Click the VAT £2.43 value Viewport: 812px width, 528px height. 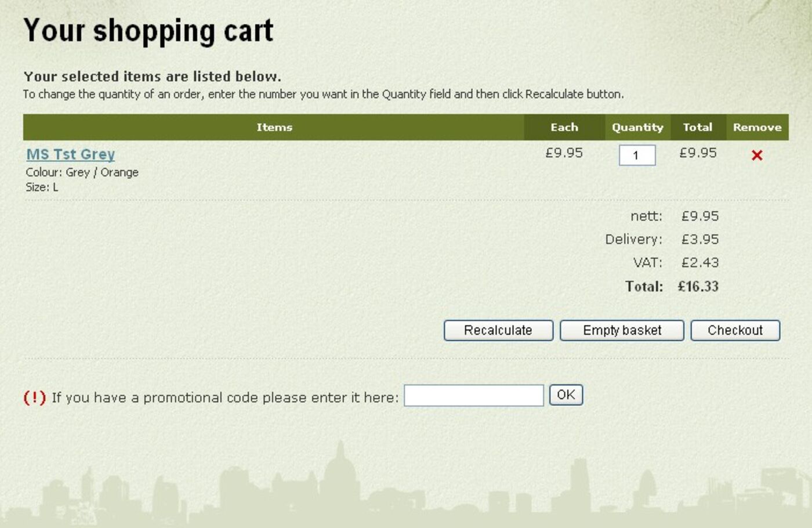701,262
